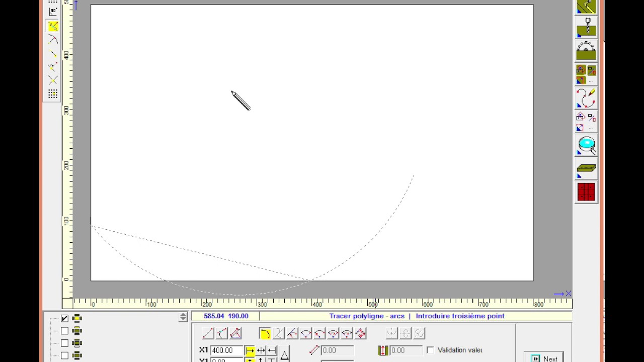Viewport: 644px width, 362px height.
Task: Select the 90 degree angle snap tool
Action: coord(53,12)
